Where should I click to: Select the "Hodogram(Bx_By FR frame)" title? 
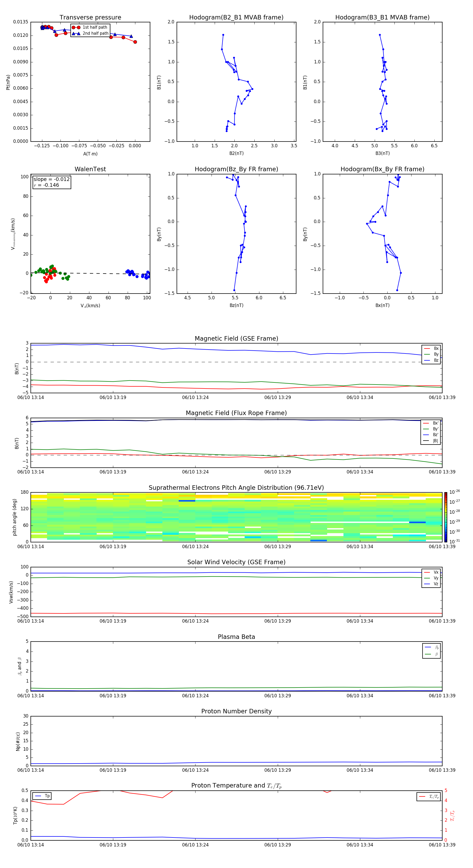[382, 169]
